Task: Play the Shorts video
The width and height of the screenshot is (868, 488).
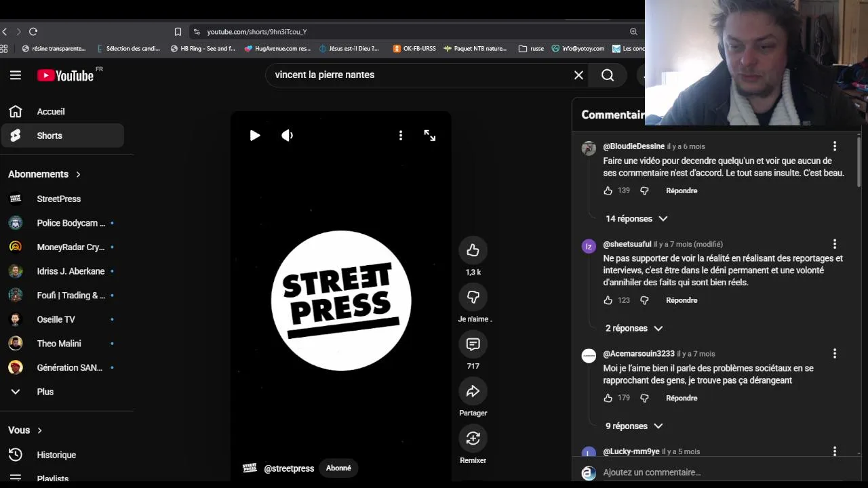Action: tap(255, 136)
